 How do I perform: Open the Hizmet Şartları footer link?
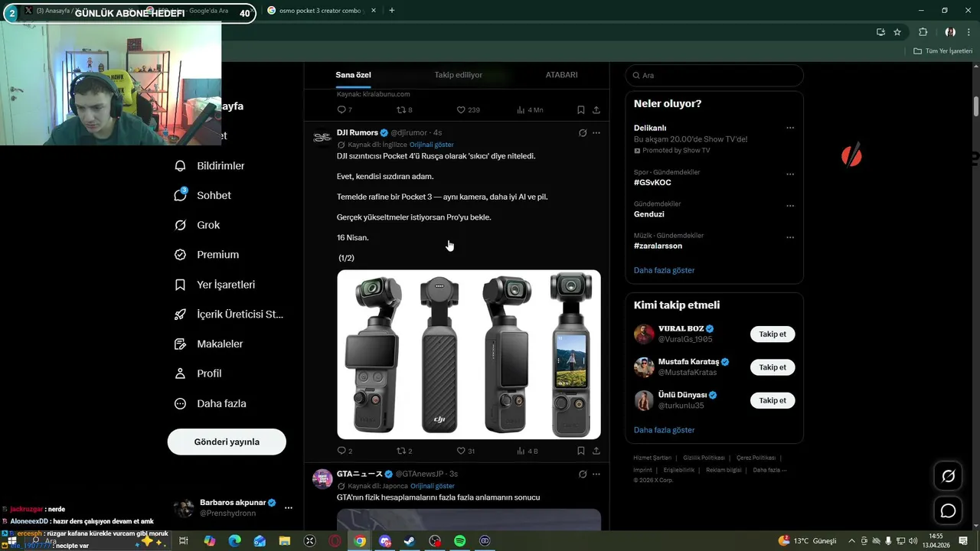pyautogui.click(x=652, y=458)
